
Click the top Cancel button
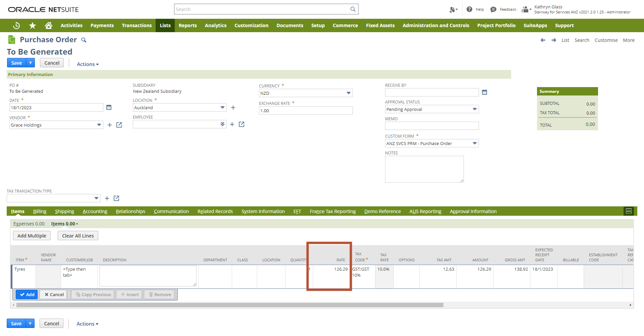tap(52, 63)
